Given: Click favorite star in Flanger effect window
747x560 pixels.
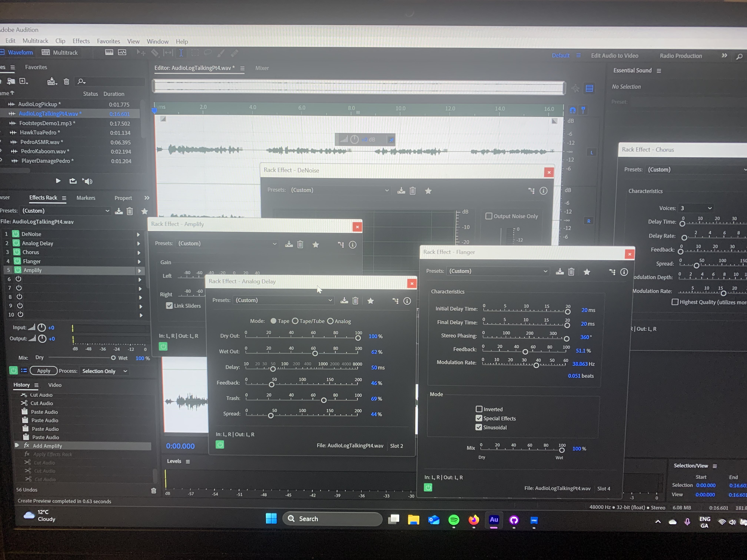Looking at the screenshot, I should [x=587, y=272].
